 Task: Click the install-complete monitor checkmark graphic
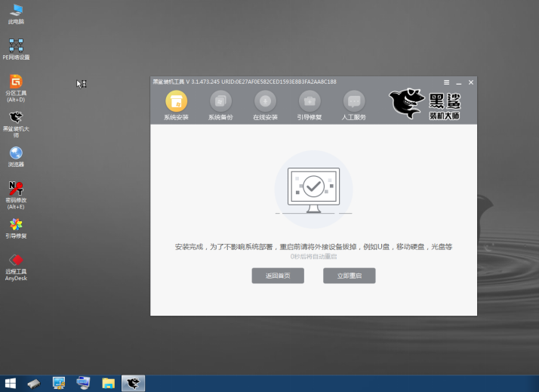[313, 185]
